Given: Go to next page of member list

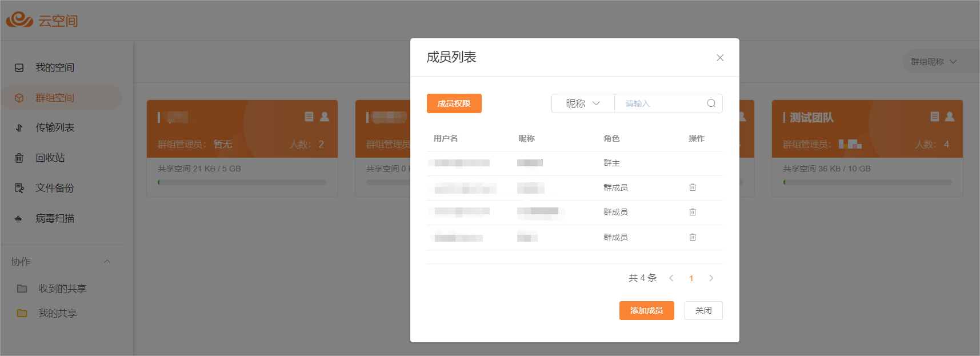Looking at the screenshot, I should [711, 278].
